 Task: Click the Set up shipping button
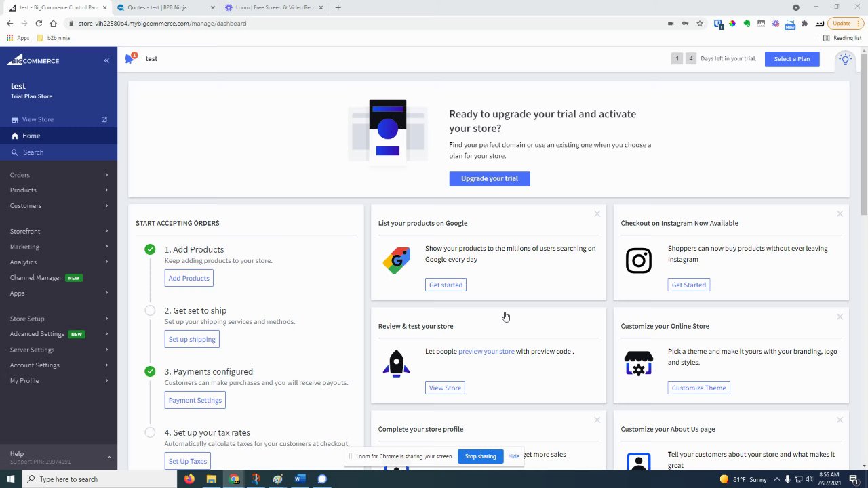pyautogui.click(x=192, y=339)
